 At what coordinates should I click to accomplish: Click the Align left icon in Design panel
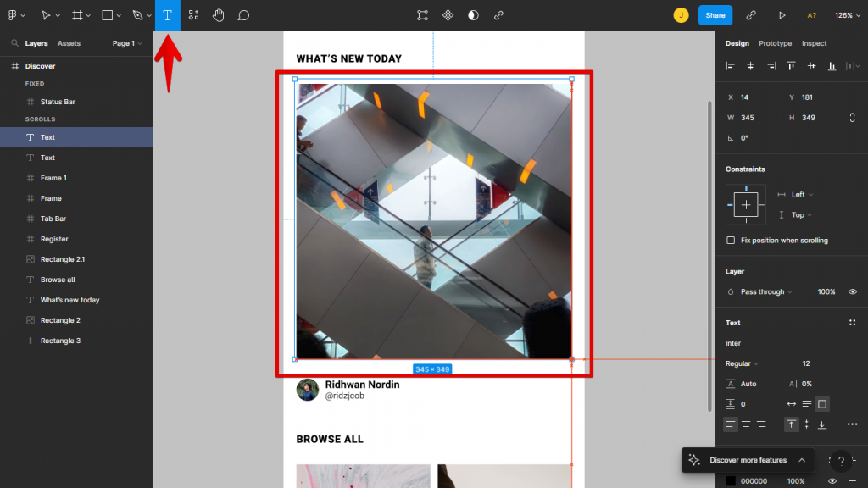tap(730, 65)
